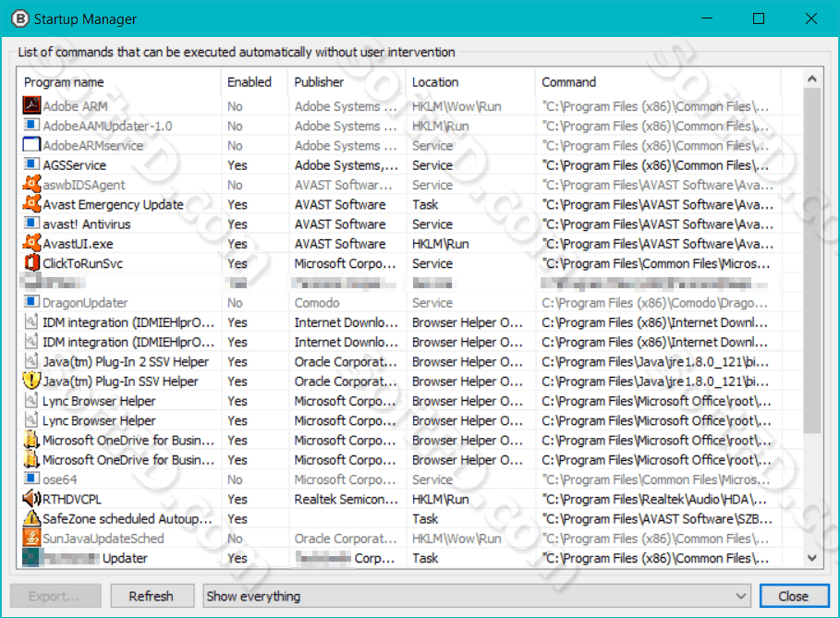Screen dimensions: 840x618
Task: Select the Java(tm) Plug-In SSV Helper shield icon
Action: pos(31,381)
